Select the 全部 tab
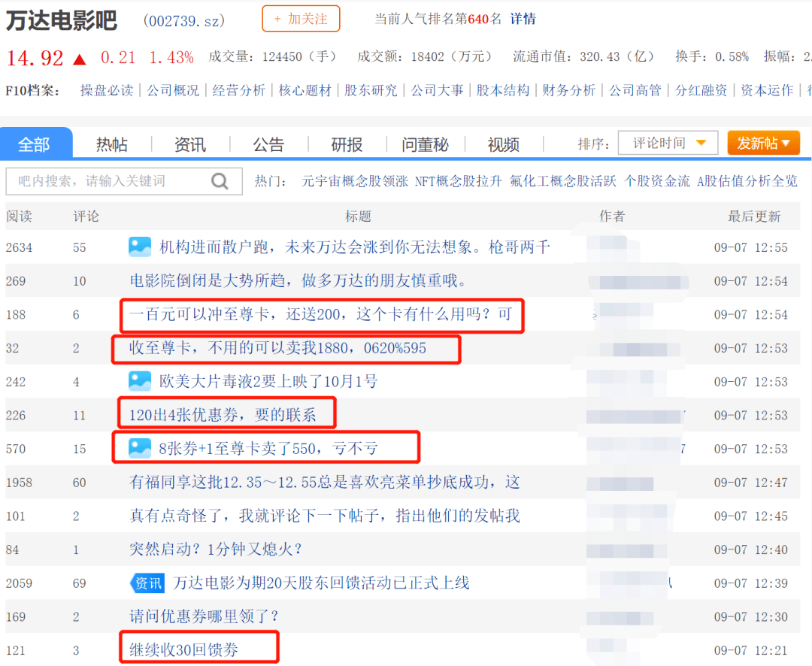 [34, 144]
